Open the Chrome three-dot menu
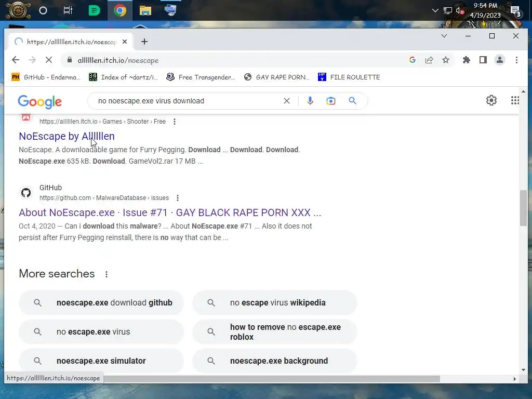Image resolution: width=532 pixels, height=399 pixels. (516, 60)
